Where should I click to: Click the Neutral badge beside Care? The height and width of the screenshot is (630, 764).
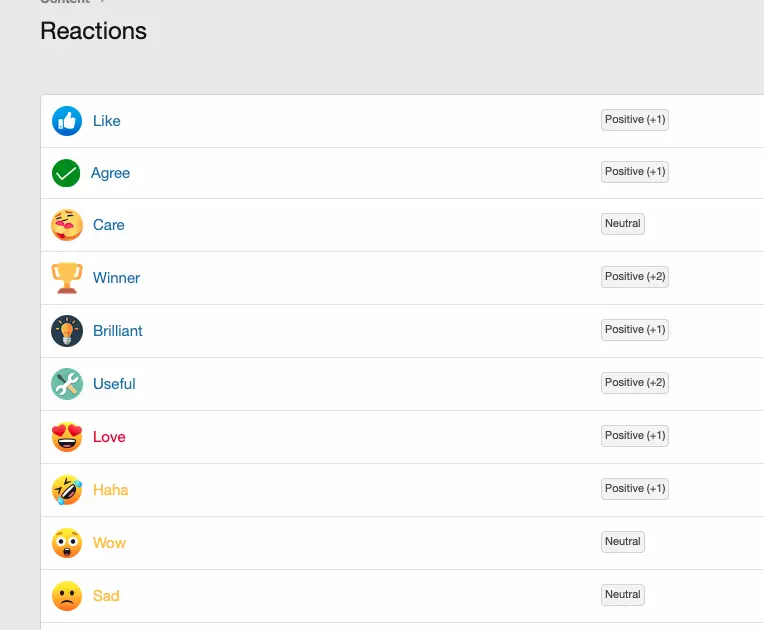pyautogui.click(x=622, y=224)
